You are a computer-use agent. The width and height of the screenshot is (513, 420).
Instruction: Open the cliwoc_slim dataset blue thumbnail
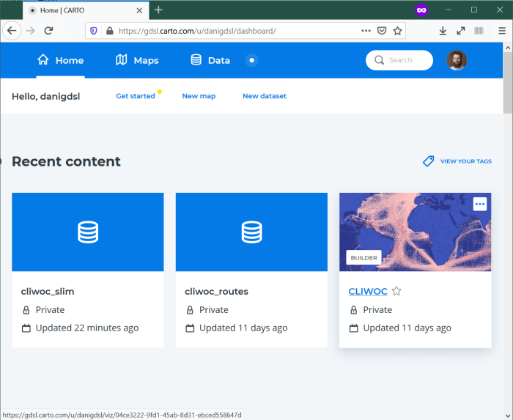pos(88,232)
